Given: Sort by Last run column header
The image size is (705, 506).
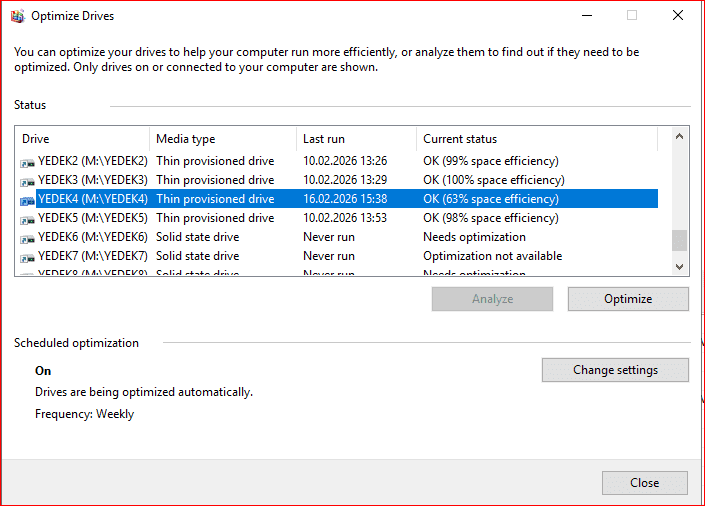Looking at the screenshot, I should (x=355, y=139).
